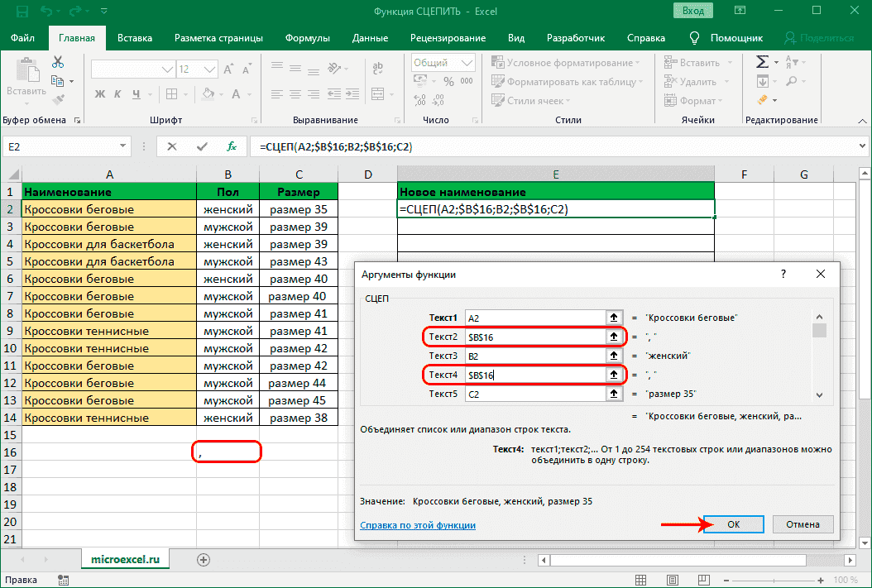Viewport: 872px width, 588px height.
Task: Click the Cut scissors icon
Action: [x=58, y=63]
